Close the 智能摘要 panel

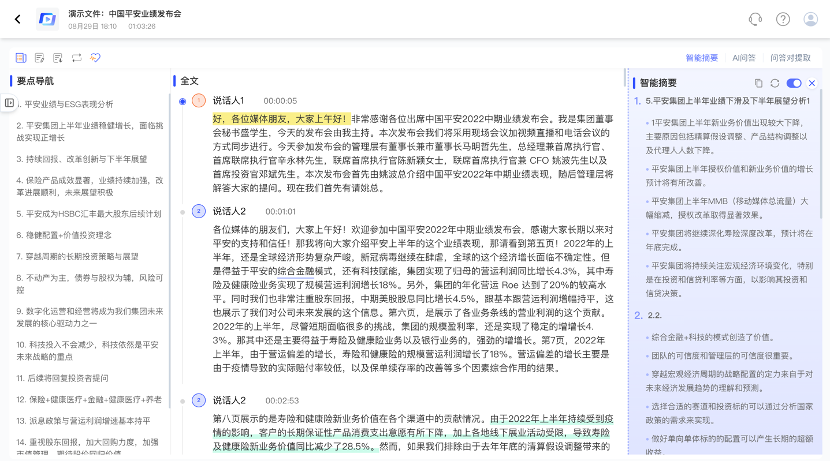coord(811,83)
